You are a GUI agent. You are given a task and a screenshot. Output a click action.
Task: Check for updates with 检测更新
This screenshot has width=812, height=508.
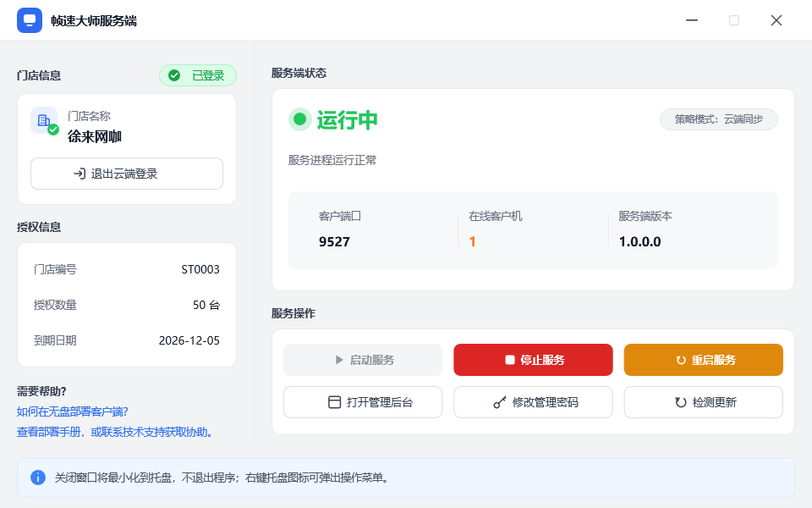703,402
